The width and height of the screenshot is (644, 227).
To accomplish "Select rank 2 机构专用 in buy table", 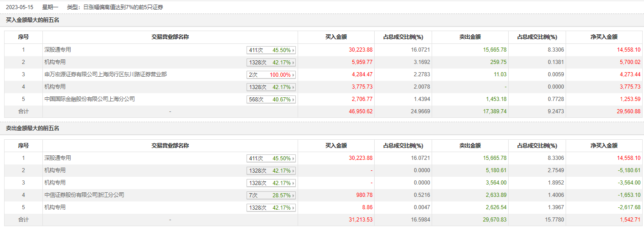I will tap(55, 62).
